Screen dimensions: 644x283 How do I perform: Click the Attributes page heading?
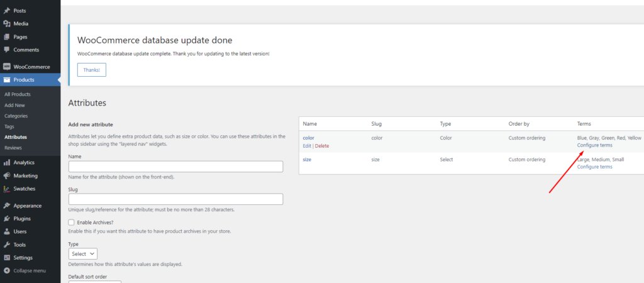point(87,103)
